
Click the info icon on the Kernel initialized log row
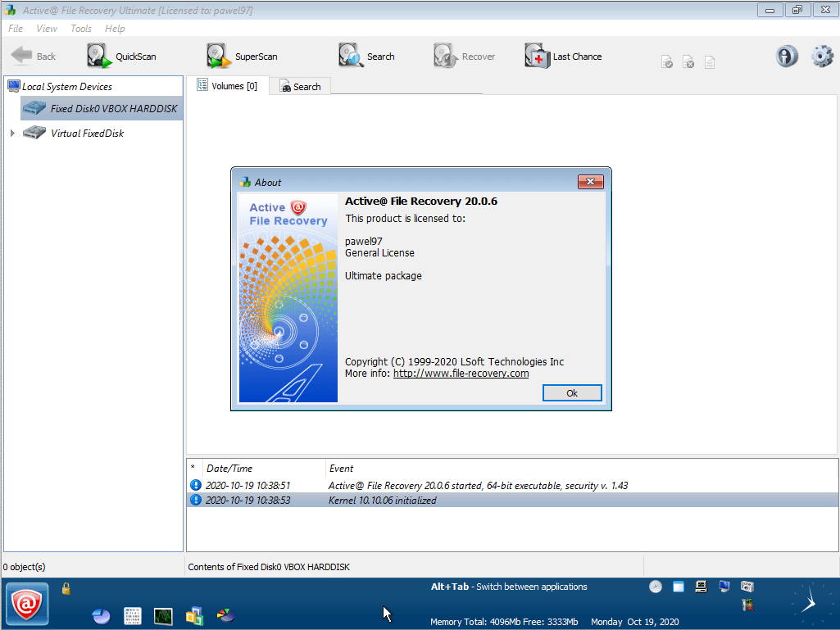point(196,500)
